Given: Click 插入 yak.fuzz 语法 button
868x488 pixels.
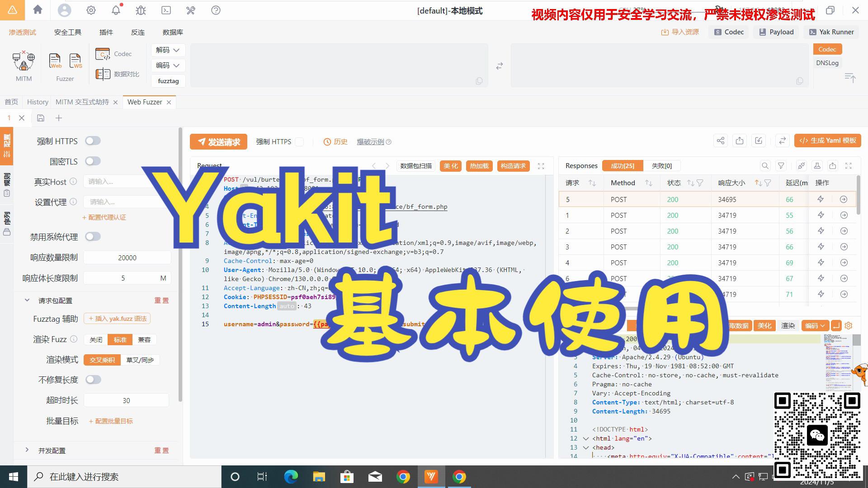Looking at the screenshot, I should point(117,319).
